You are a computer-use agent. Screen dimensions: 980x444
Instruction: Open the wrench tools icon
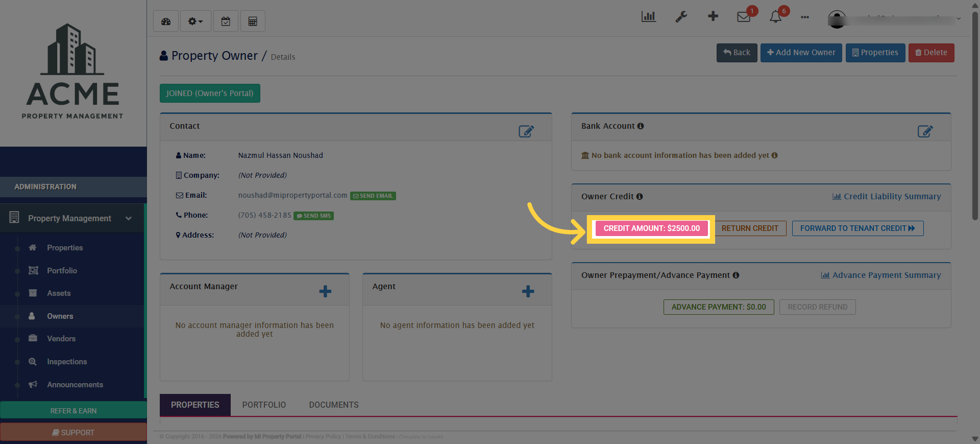pos(681,17)
